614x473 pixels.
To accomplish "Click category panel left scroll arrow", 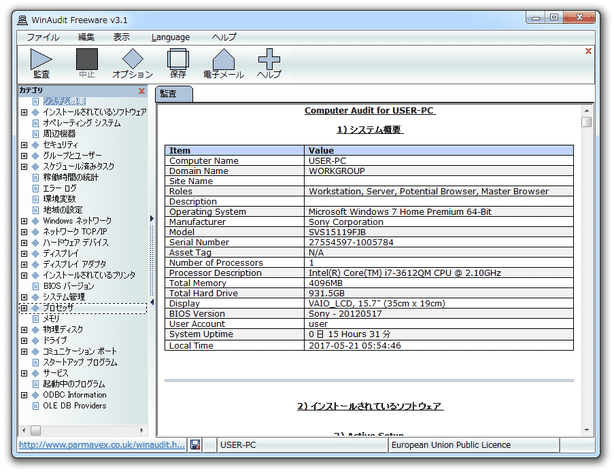I will (x=24, y=430).
